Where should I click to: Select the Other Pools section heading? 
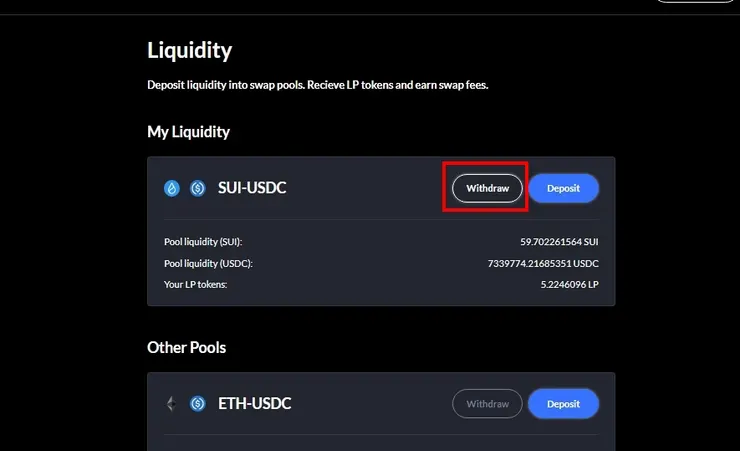(186, 348)
